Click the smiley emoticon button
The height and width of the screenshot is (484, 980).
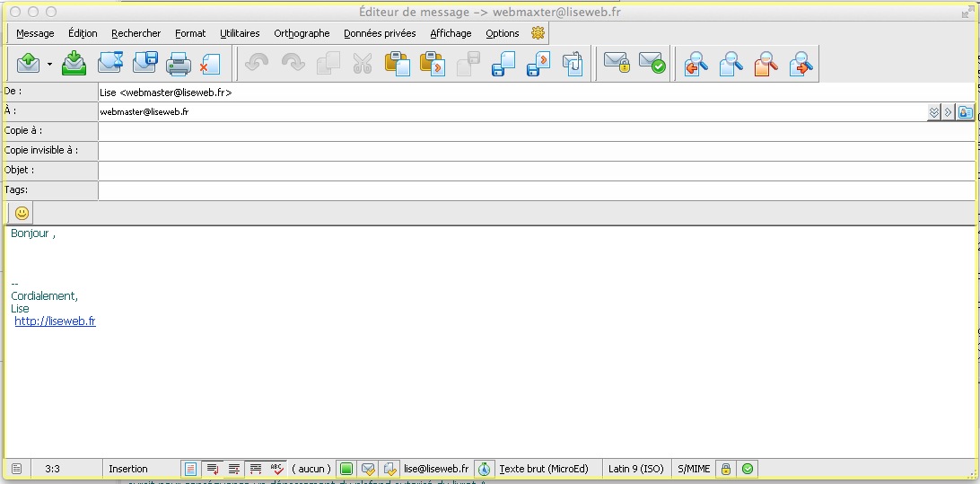tap(21, 213)
